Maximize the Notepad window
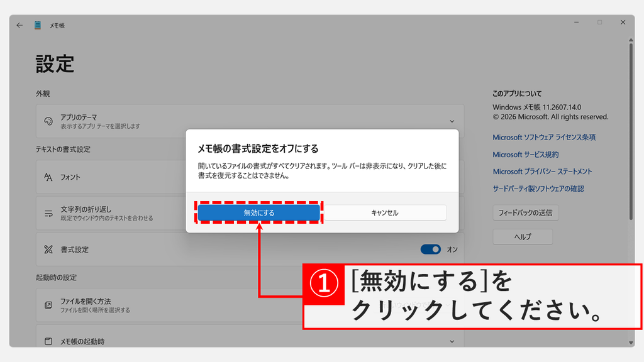The width and height of the screenshot is (644, 362). click(599, 23)
